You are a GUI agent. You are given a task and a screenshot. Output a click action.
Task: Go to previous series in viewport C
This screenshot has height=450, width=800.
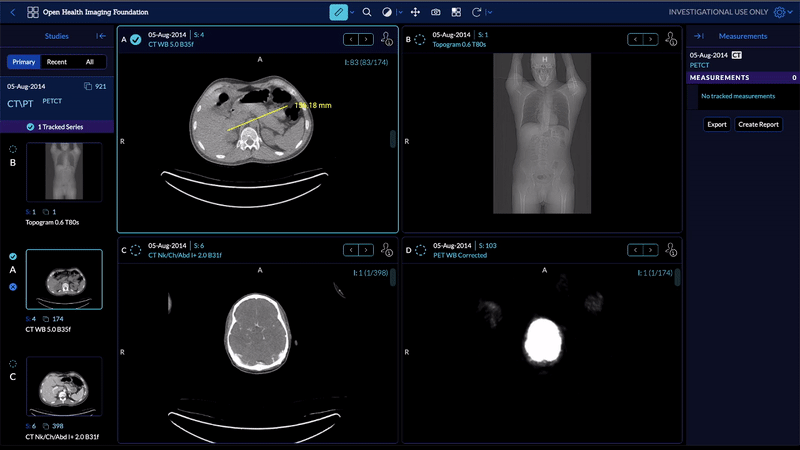pos(351,250)
